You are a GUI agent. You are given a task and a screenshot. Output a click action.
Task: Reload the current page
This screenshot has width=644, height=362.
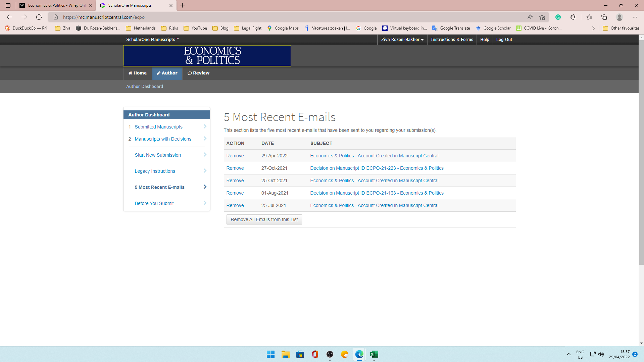click(39, 17)
